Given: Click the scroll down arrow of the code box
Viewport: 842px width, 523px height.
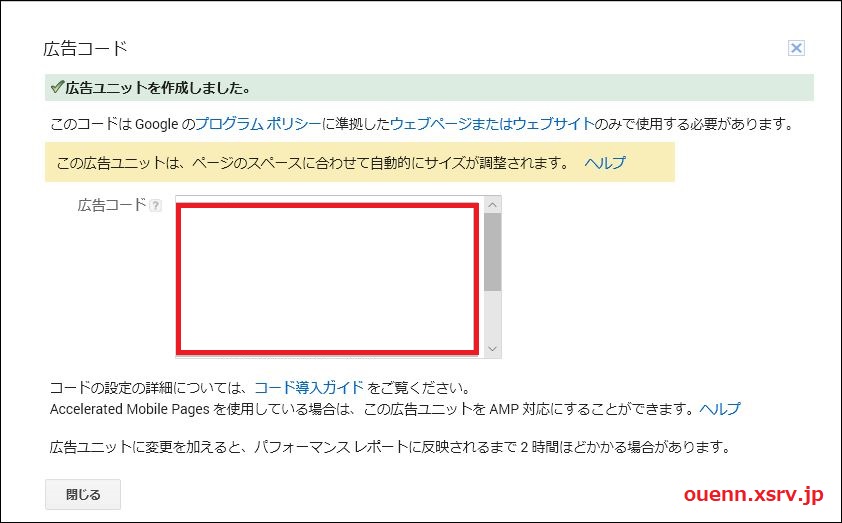Looking at the screenshot, I should click(492, 349).
